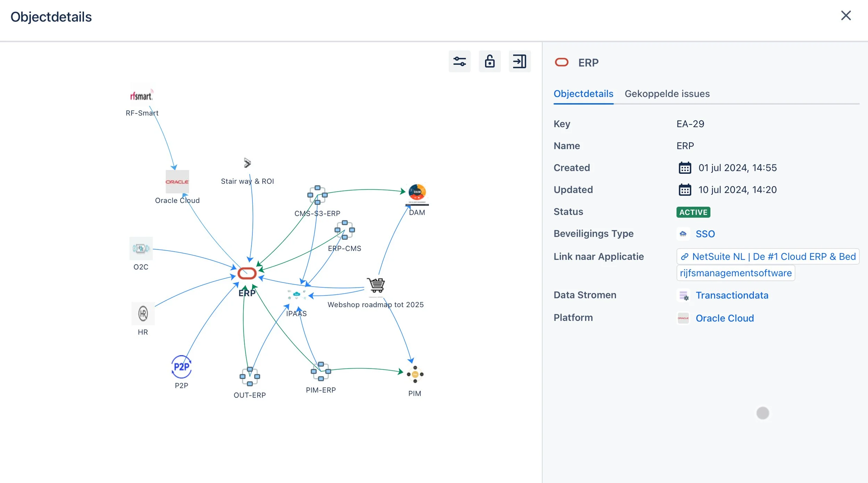Click the central ERP node
The width and height of the screenshot is (868, 483).
tap(247, 273)
